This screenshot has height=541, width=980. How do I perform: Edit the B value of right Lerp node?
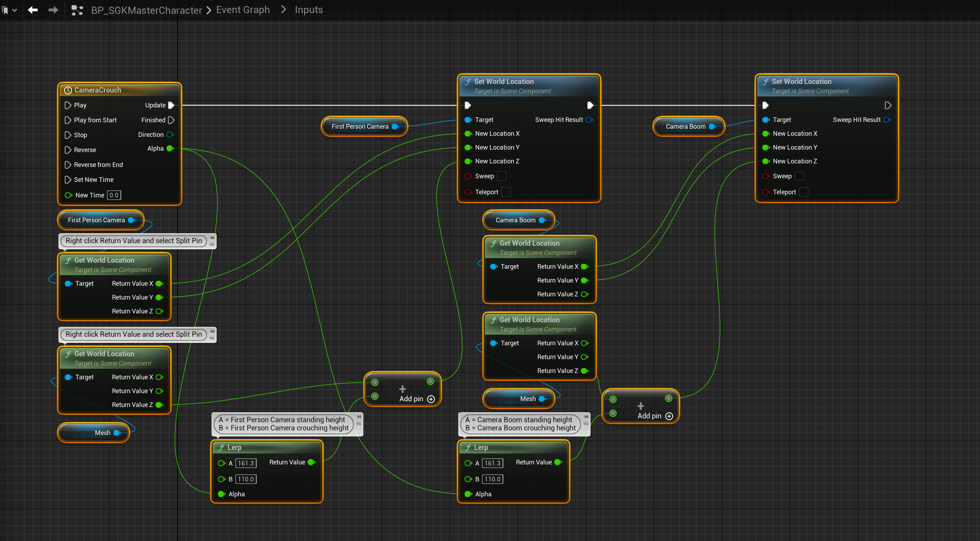[x=492, y=479]
